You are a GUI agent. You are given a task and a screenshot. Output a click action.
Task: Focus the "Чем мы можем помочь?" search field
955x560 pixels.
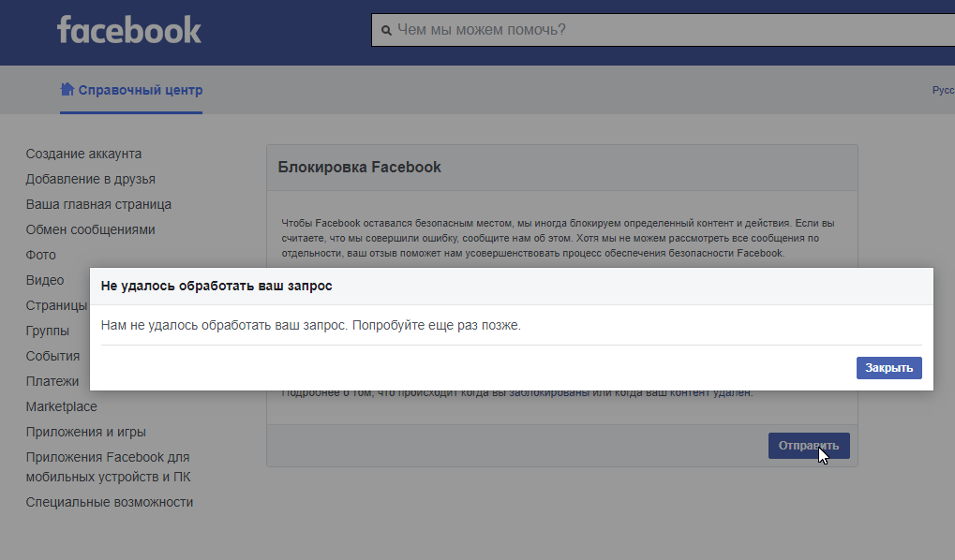(663, 30)
